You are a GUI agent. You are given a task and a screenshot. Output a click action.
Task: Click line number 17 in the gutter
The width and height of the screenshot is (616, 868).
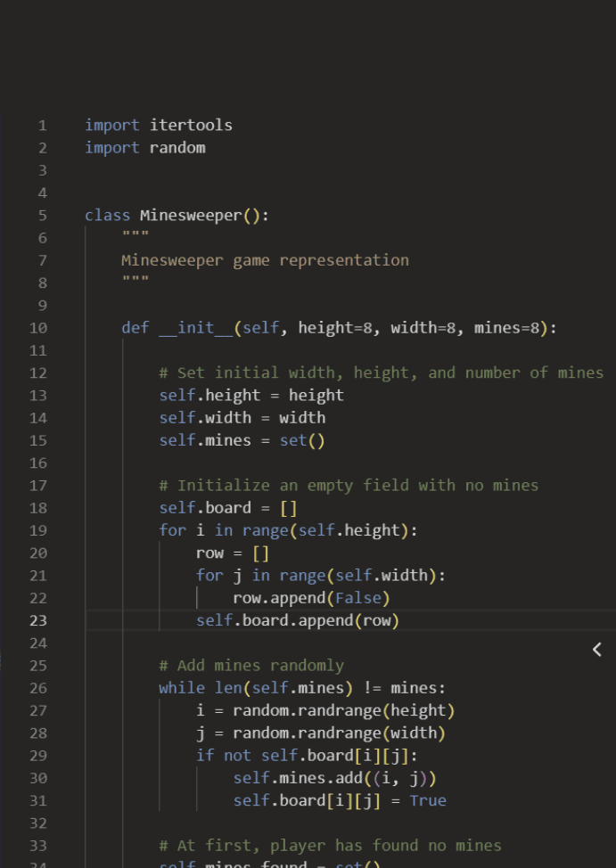38,486
